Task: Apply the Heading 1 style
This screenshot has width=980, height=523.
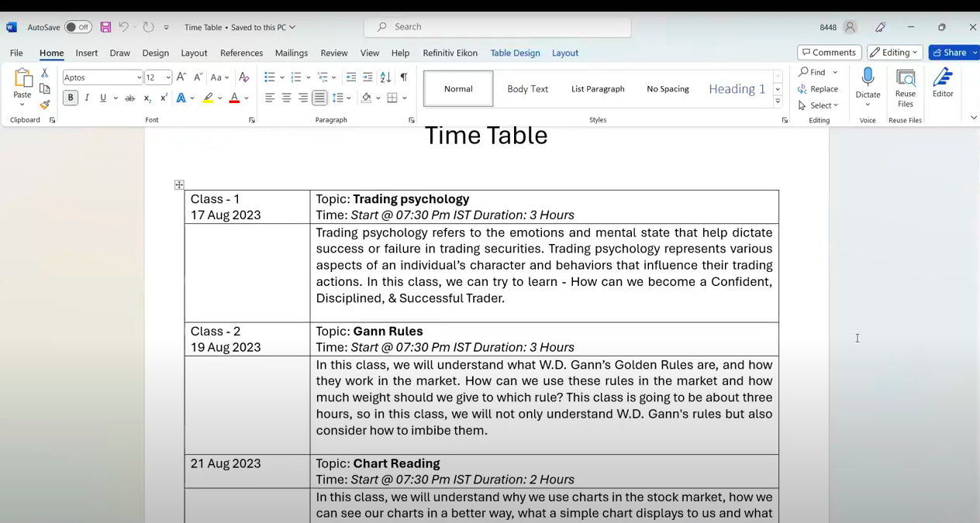Action: click(737, 89)
